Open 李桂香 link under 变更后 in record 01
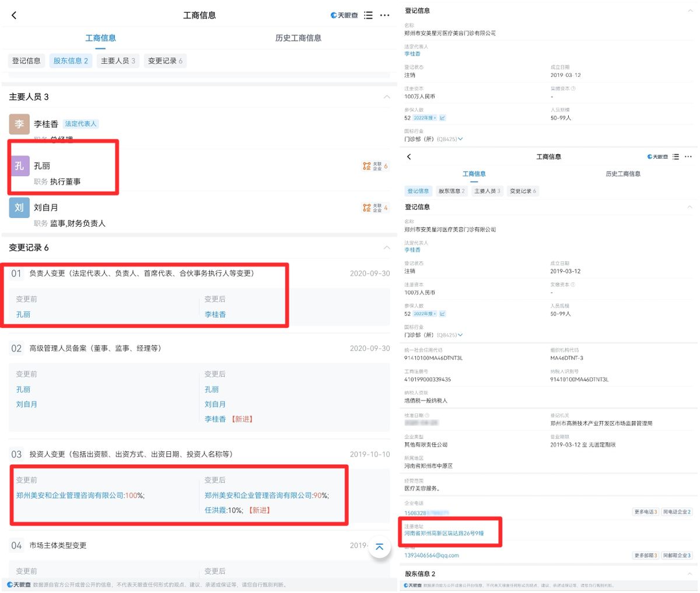 click(215, 314)
